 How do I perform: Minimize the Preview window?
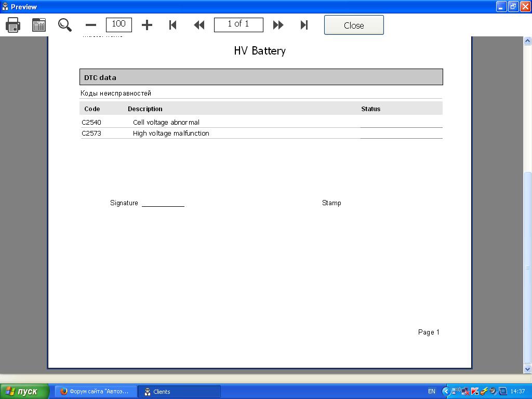coord(501,6)
